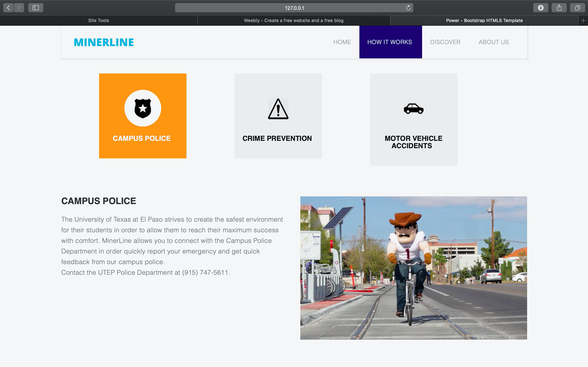Screen dimensions: 588x367
Task: Click the MINERLINE logo
Action: [x=104, y=42]
